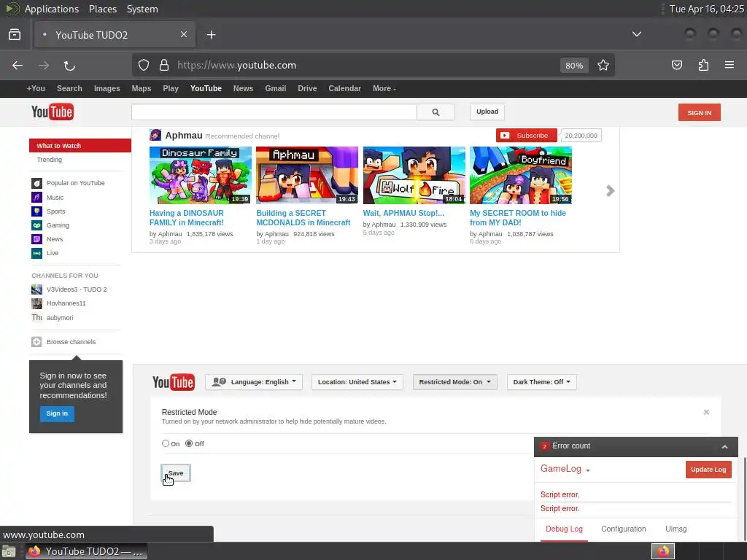
Task: Select the Off radio button
Action: click(x=189, y=443)
